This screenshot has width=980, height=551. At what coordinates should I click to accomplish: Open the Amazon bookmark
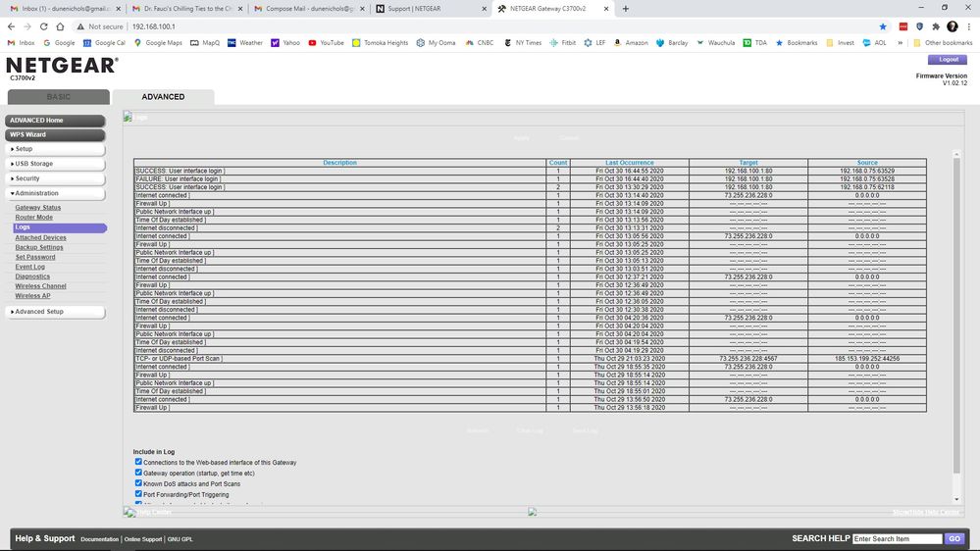[630, 43]
